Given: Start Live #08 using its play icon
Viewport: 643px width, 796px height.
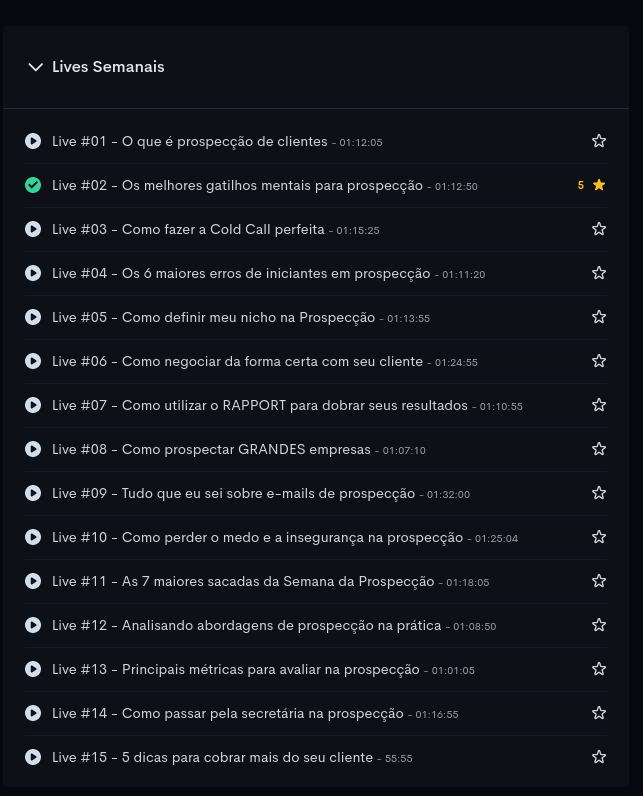Looking at the screenshot, I should (33, 449).
